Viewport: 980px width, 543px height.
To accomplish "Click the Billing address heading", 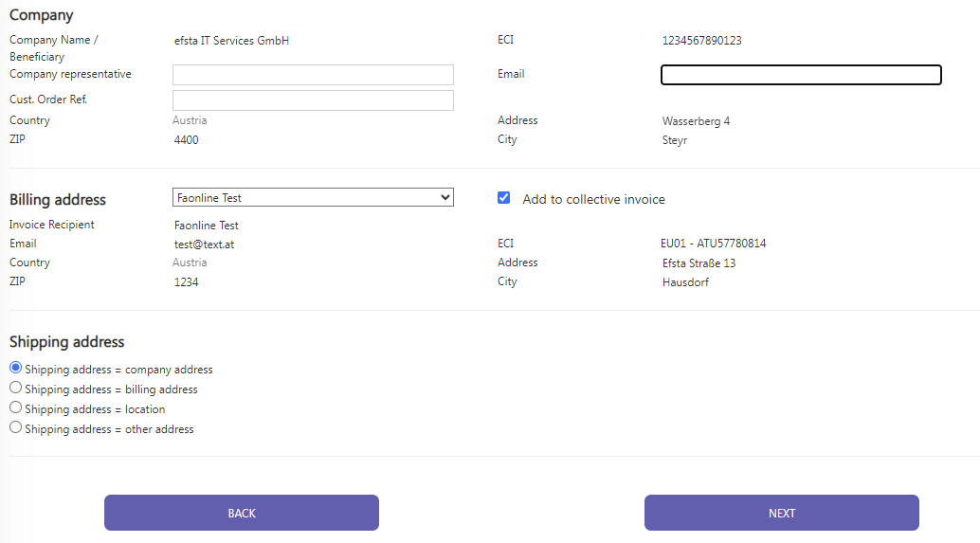I will point(58,200).
